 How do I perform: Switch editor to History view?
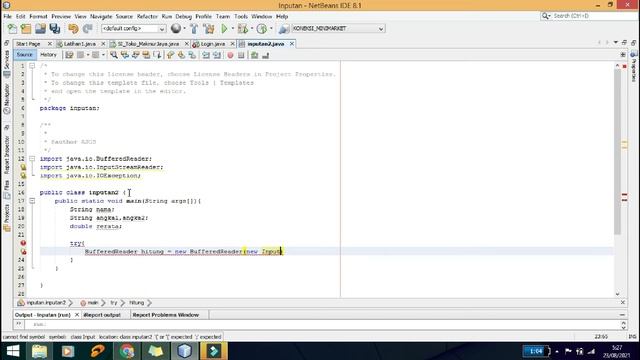click(48, 55)
